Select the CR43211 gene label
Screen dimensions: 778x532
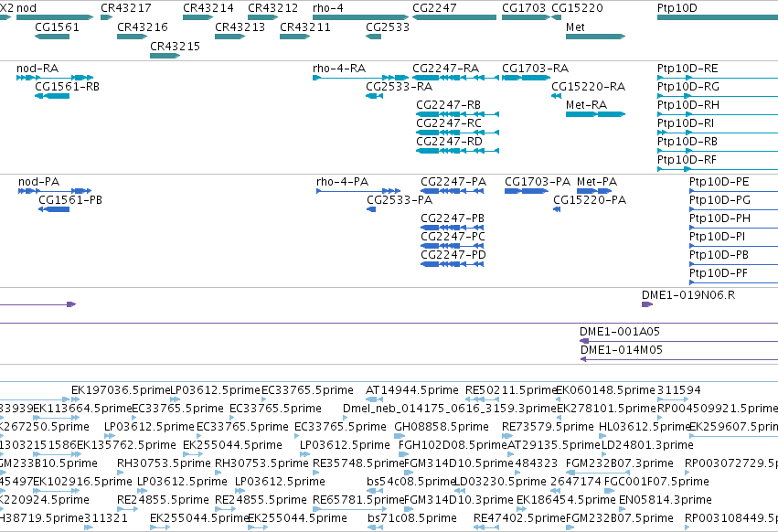click(x=305, y=27)
